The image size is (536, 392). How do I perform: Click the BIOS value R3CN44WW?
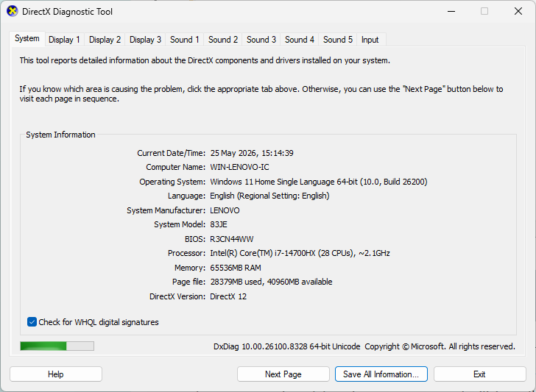[x=232, y=239]
